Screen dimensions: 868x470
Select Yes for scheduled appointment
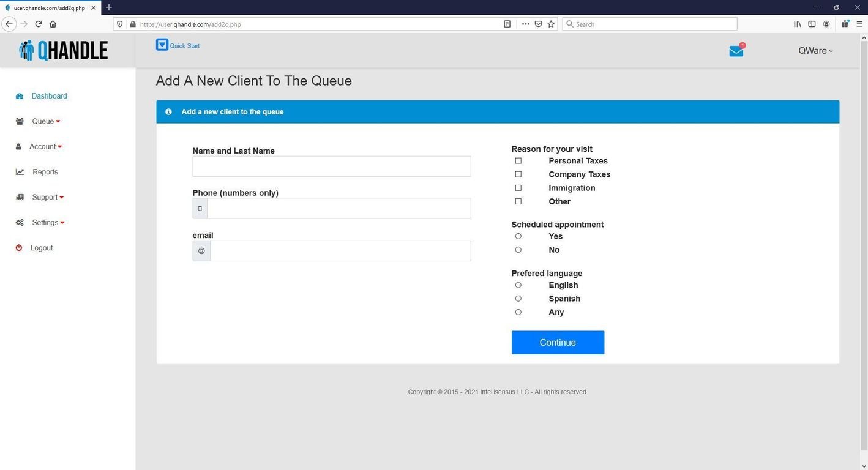tap(518, 236)
